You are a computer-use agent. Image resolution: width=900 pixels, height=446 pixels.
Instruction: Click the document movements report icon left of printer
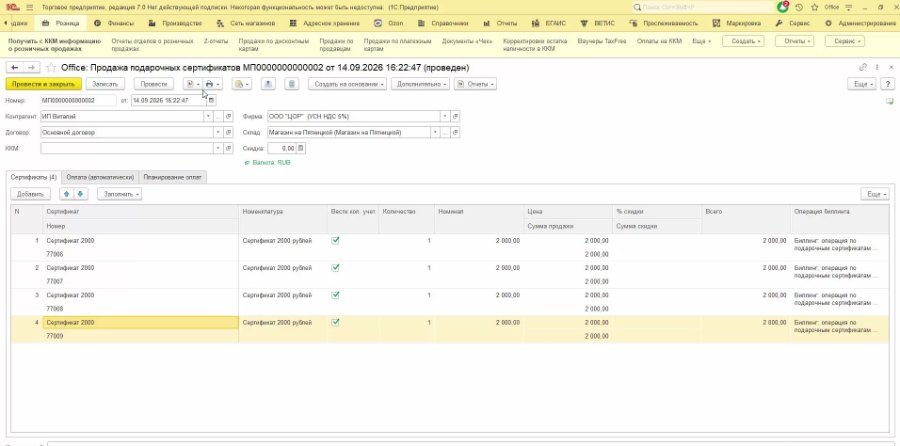tap(193, 84)
